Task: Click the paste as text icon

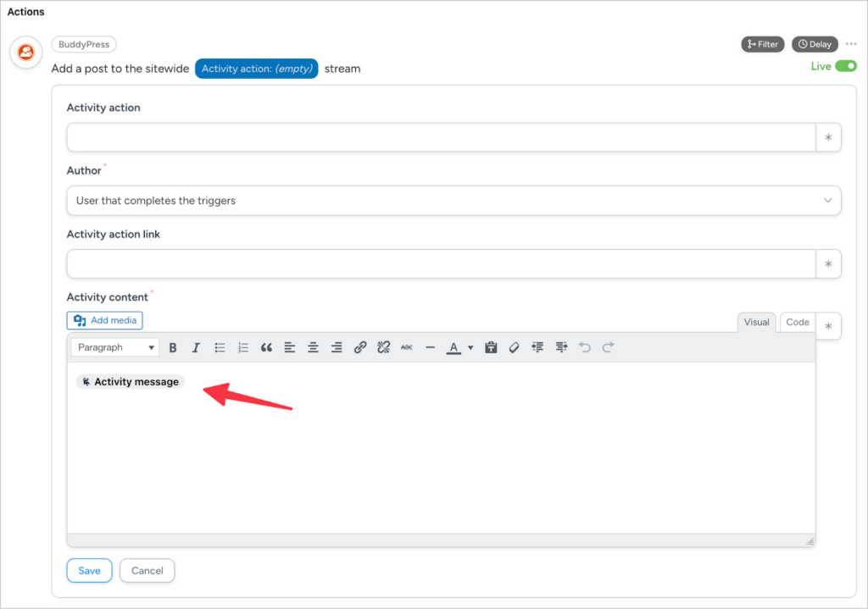Action: click(x=491, y=347)
